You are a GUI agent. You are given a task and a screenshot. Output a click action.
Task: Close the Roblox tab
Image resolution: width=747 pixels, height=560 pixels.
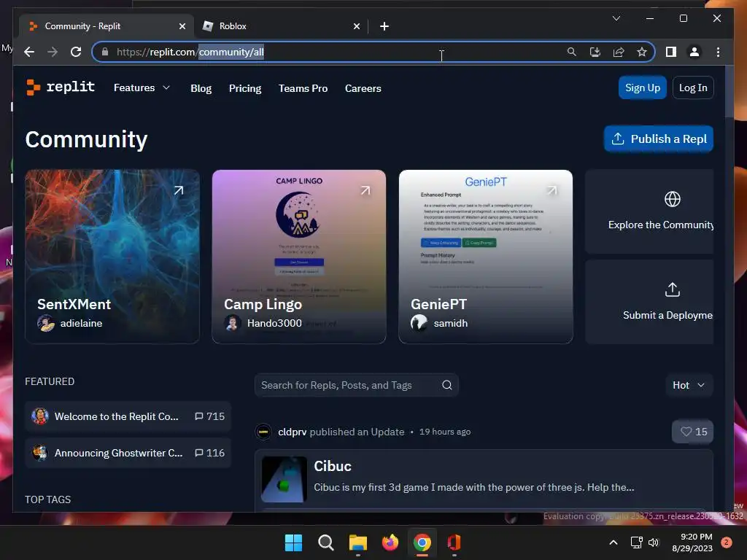[x=356, y=26]
